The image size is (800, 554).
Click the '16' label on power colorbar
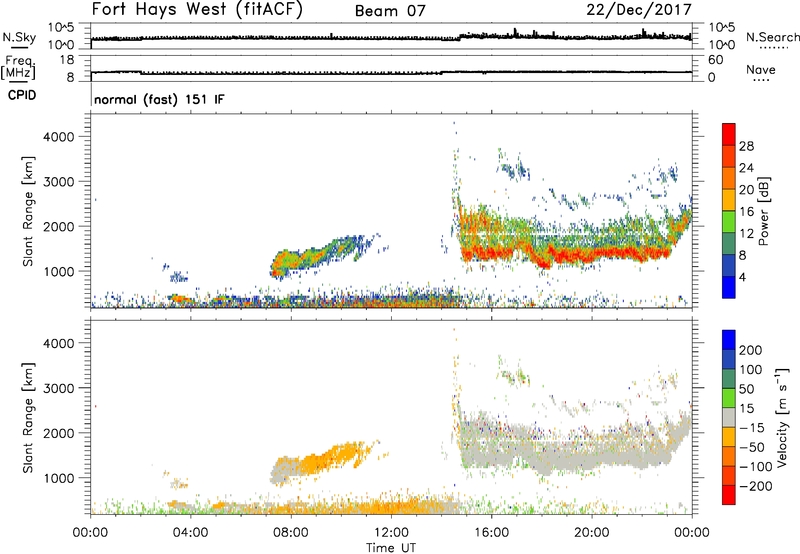(x=746, y=212)
